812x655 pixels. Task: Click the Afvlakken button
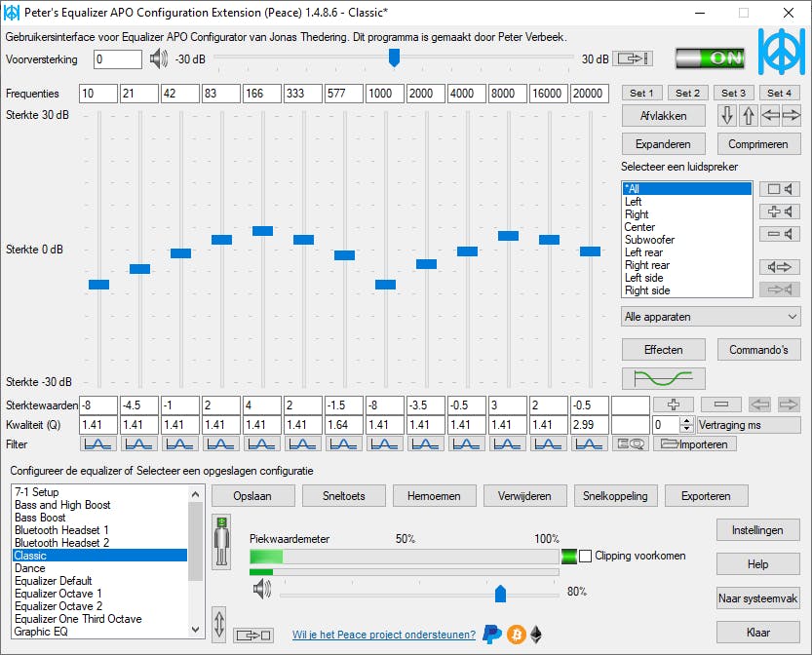click(x=664, y=116)
